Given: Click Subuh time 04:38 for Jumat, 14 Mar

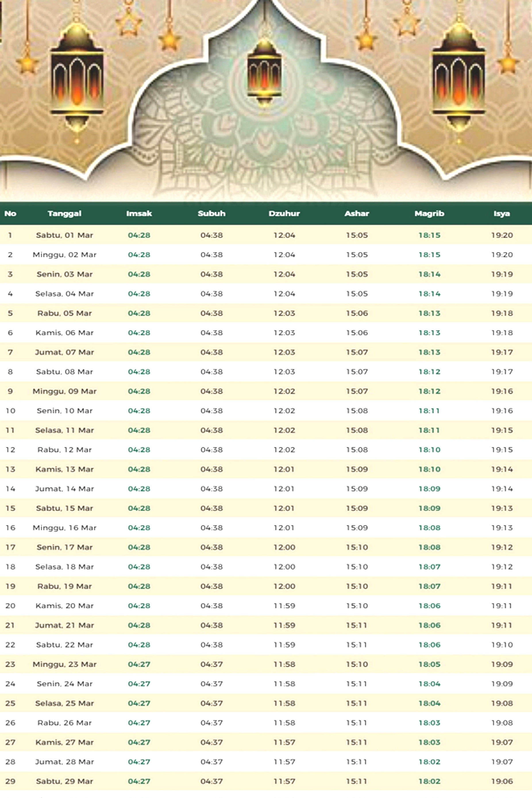Looking at the screenshot, I should point(212,489).
